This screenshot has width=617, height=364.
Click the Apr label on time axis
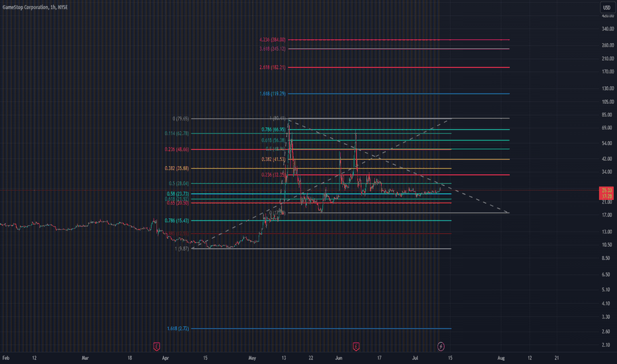166,358
